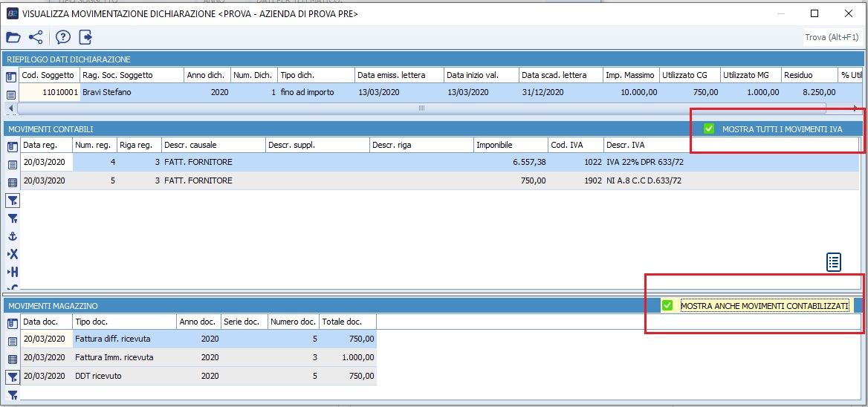Click the table-view icon in Movimenti Contabili sidebar
Image resolution: width=868 pixels, height=407 pixels.
[x=12, y=182]
